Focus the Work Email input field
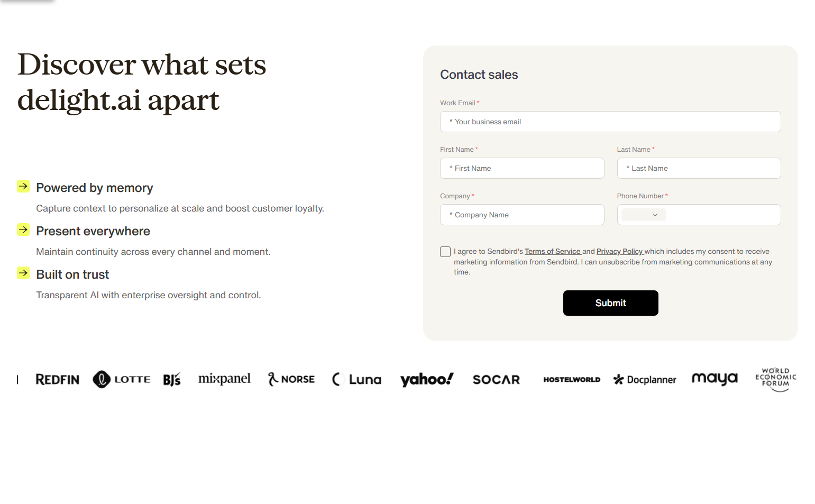 (610, 122)
